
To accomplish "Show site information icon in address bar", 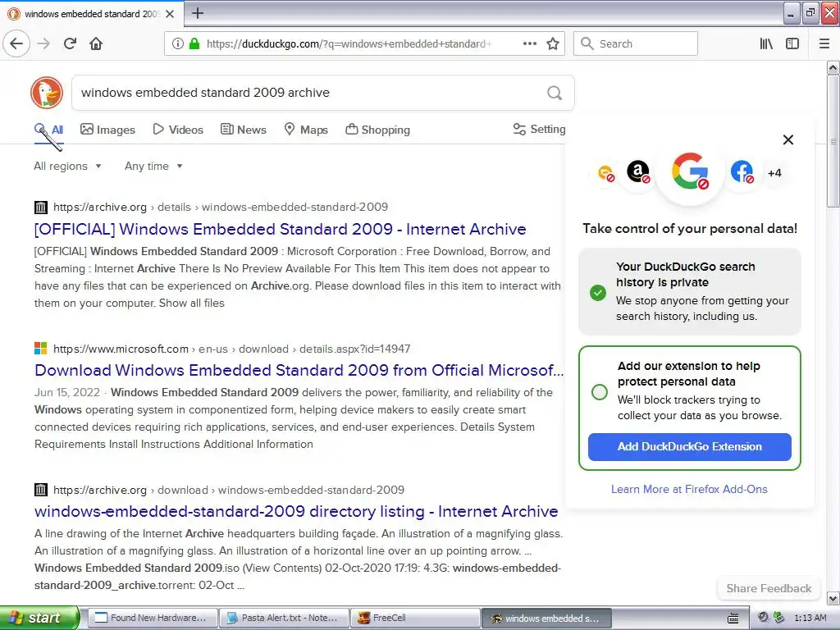I will click(177, 43).
